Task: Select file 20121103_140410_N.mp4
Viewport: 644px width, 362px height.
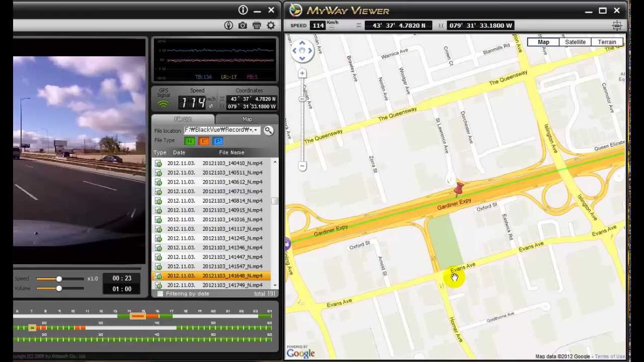Action: (211, 163)
